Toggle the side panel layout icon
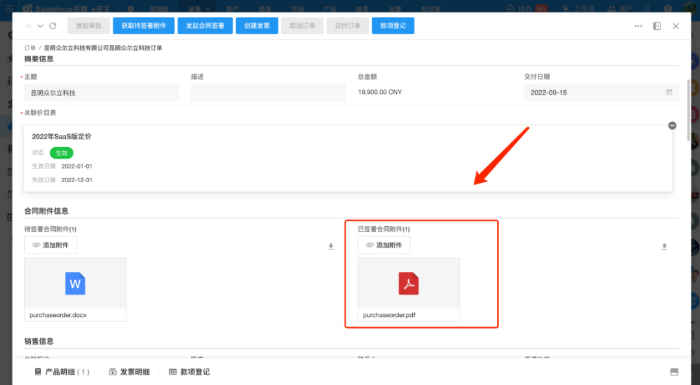 [x=657, y=26]
